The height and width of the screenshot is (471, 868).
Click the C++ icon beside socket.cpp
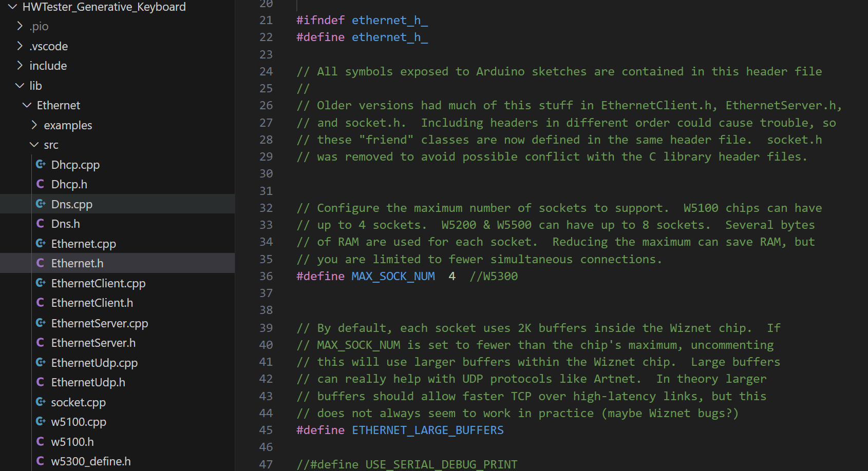[41, 402]
